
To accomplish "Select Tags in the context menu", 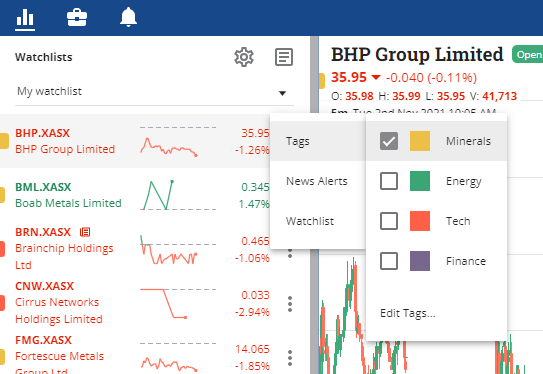I will (x=318, y=141).
